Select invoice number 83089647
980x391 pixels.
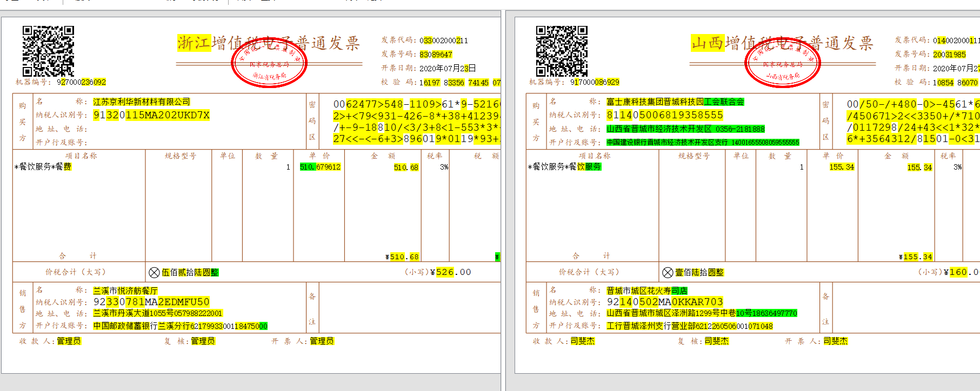[436, 55]
